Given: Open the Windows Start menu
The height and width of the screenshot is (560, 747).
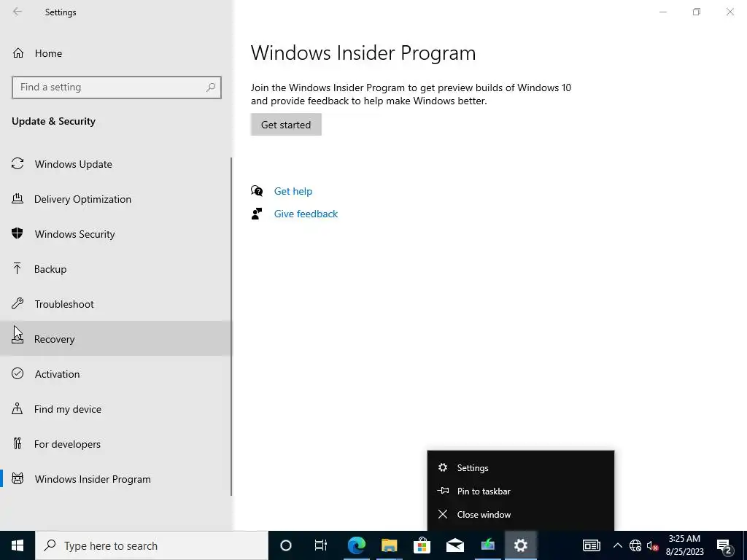Looking at the screenshot, I should coord(18,545).
